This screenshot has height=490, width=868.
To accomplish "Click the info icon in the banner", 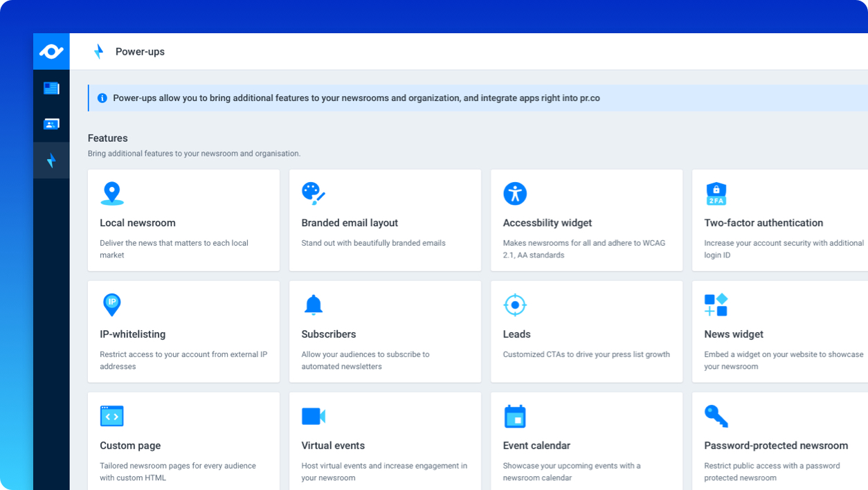I will click(102, 98).
